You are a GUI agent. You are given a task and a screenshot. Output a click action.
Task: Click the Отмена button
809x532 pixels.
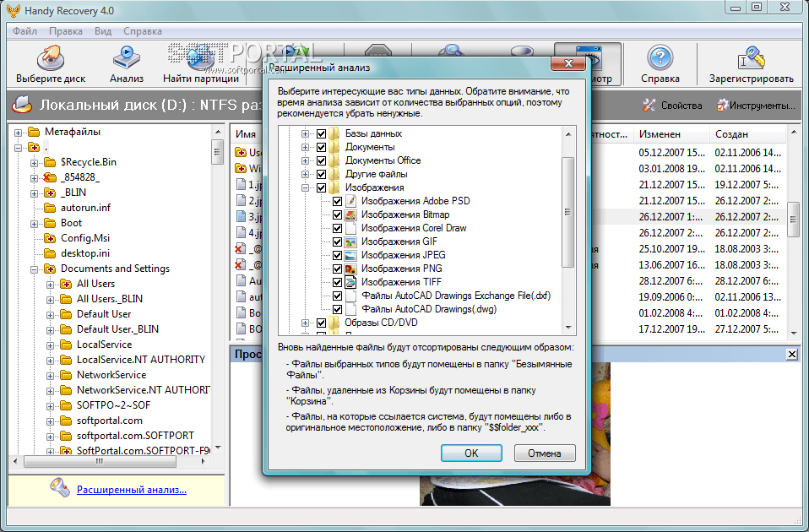coord(545,453)
